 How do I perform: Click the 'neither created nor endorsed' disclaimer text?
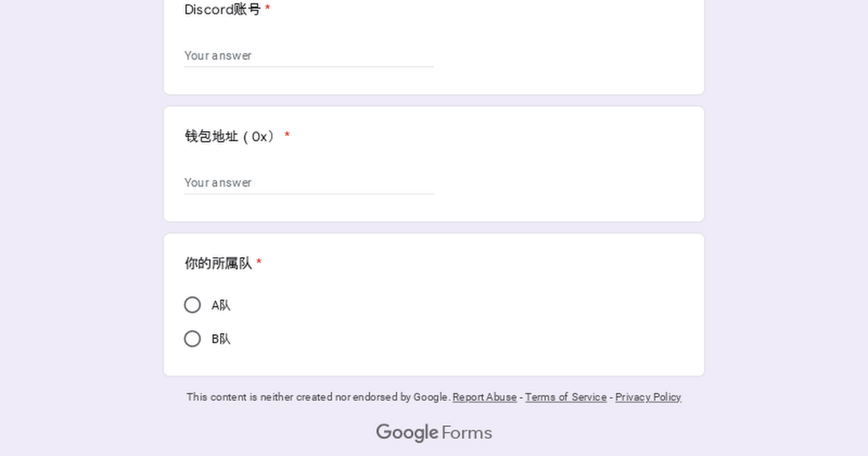(x=318, y=397)
